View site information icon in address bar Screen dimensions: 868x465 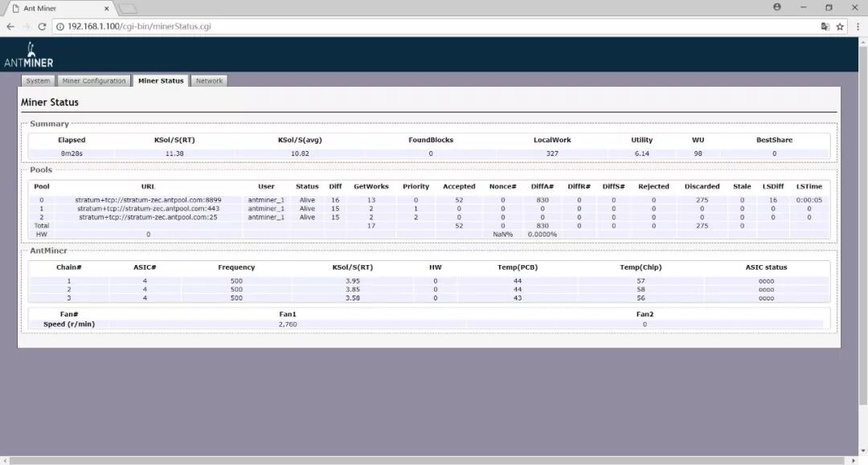(x=60, y=27)
